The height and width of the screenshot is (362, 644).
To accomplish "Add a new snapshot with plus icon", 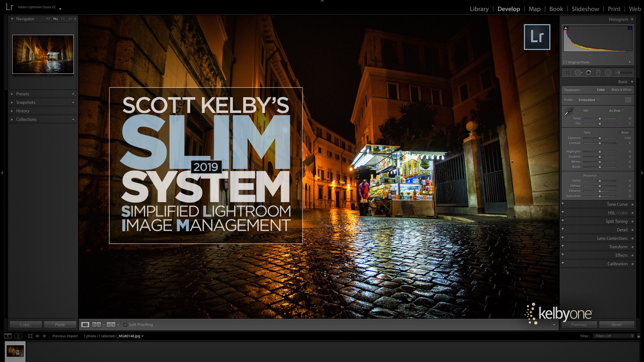I will (x=73, y=103).
